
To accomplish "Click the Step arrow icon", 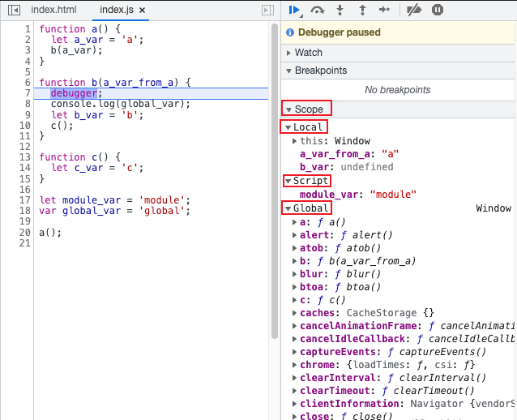I will [x=384, y=10].
